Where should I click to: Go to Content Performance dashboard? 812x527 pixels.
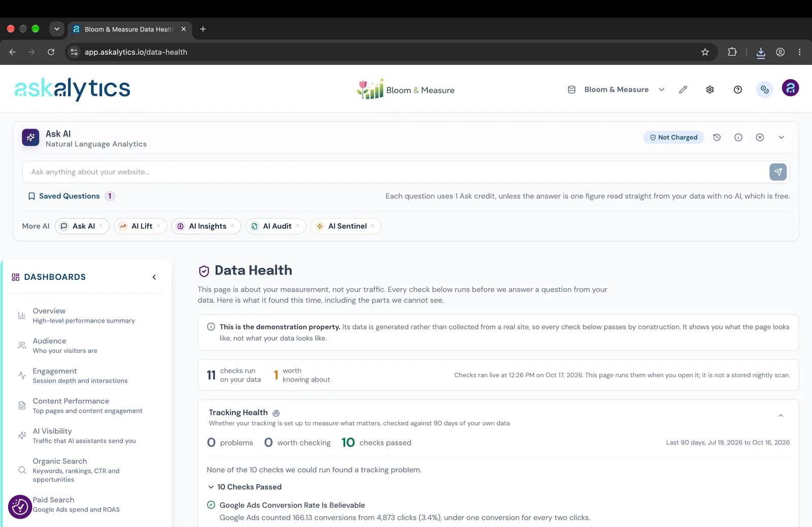point(87,405)
